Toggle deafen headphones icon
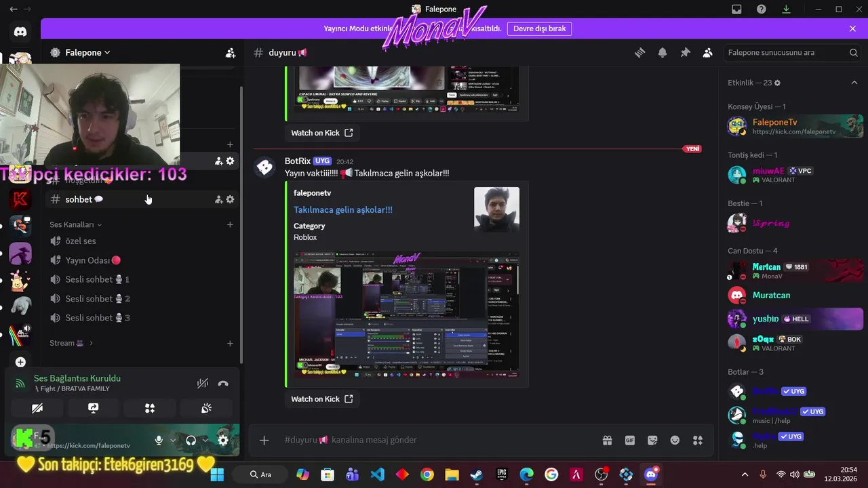Screen dimensions: 868x488 click(191, 441)
